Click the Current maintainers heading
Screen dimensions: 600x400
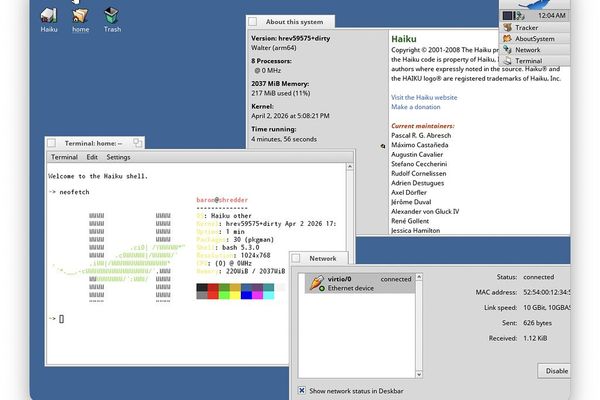(x=423, y=126)
